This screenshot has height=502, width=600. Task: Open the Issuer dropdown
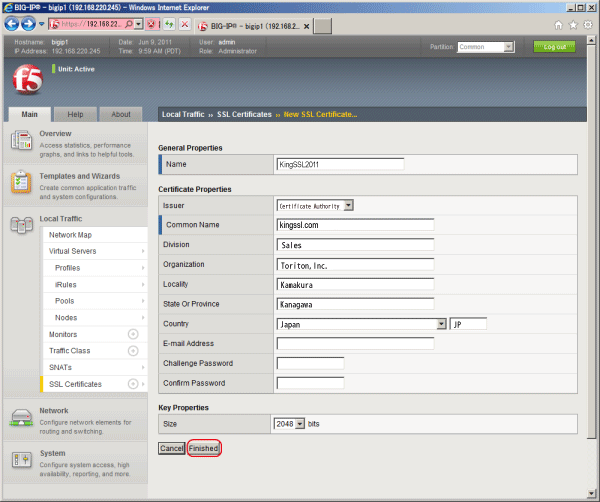[x=315, y=206]
